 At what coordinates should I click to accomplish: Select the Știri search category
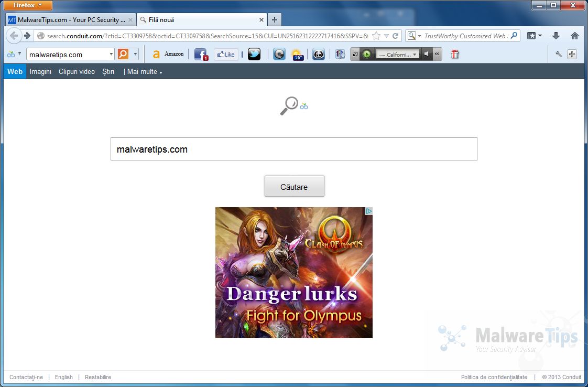click(x=108, y=71)
